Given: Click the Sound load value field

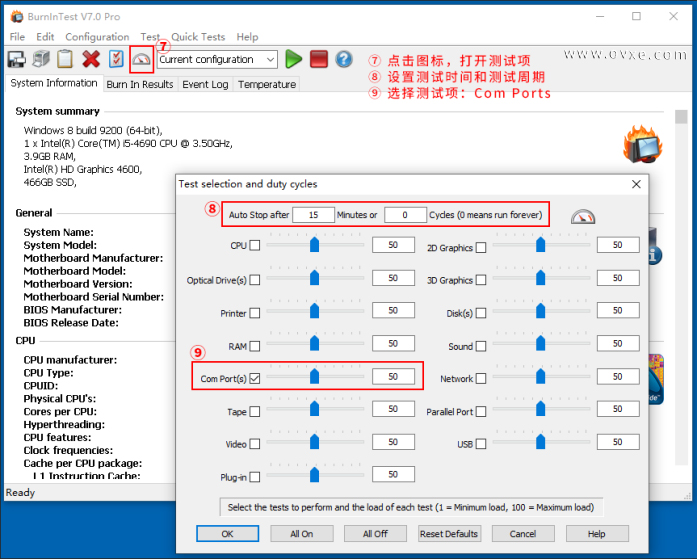Looking at the screenshot, I should (618, 344).
